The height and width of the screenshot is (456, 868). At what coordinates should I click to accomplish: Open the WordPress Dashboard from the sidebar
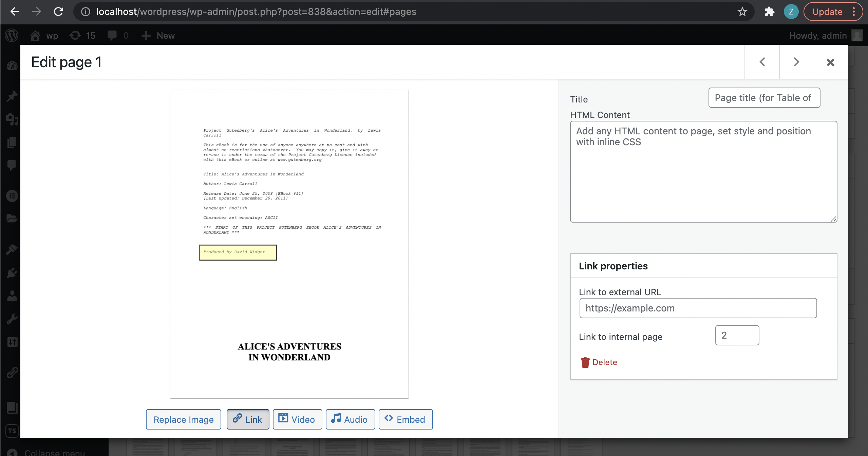[x=12, y=65]
